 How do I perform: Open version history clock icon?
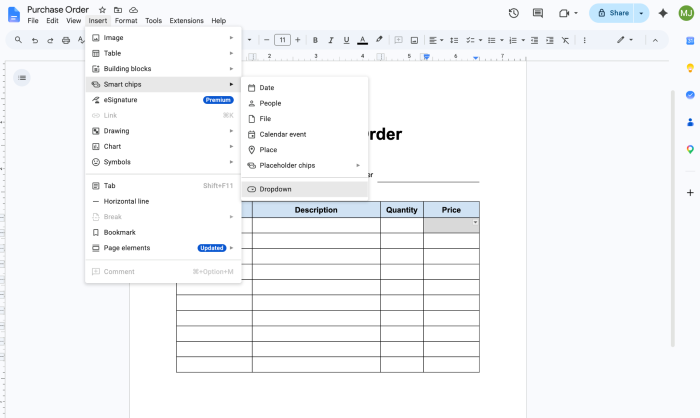(513, 13)
